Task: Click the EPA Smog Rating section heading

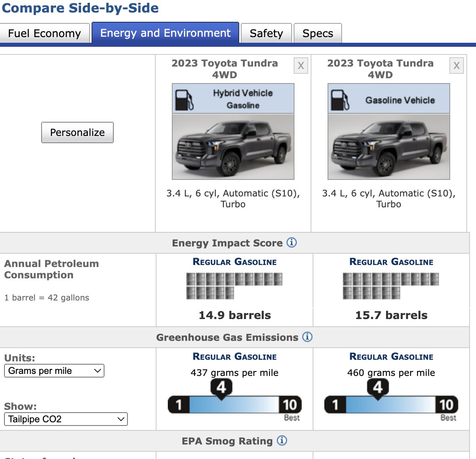Action: pos(228,441)
